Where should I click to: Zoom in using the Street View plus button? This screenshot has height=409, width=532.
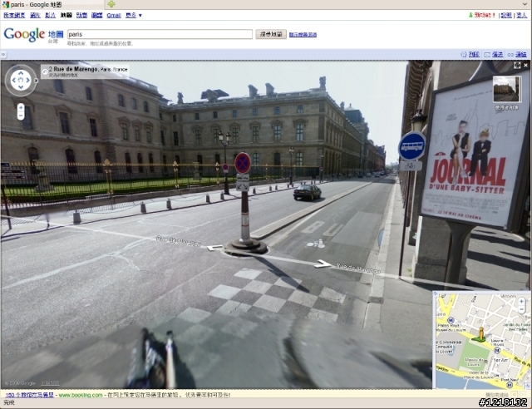click(21, 107)
